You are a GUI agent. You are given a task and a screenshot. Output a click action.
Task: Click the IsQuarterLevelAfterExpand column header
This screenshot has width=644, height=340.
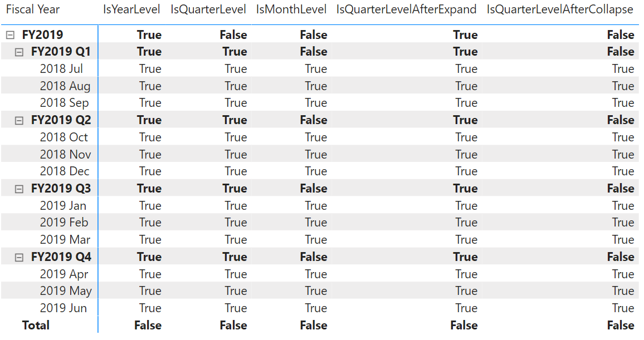(x=406, y=9)
